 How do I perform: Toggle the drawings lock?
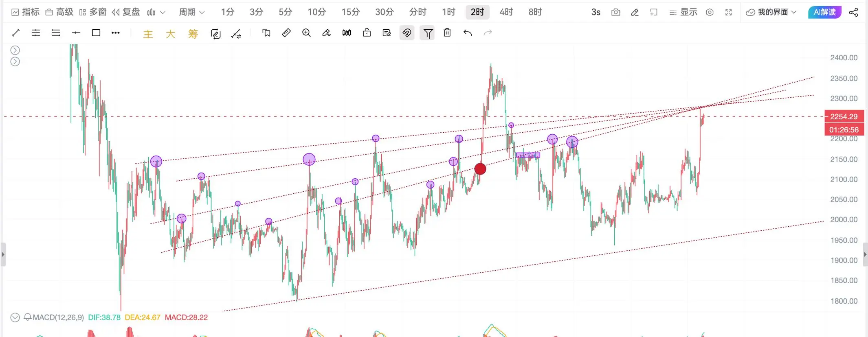pyautogui.click(x=367, y=33)
